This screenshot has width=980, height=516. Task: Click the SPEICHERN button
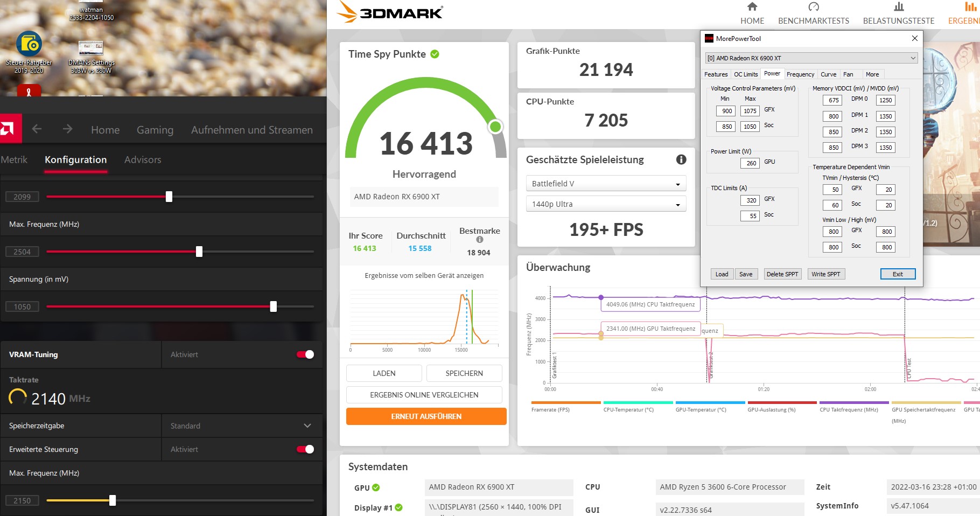pos(464,373)
